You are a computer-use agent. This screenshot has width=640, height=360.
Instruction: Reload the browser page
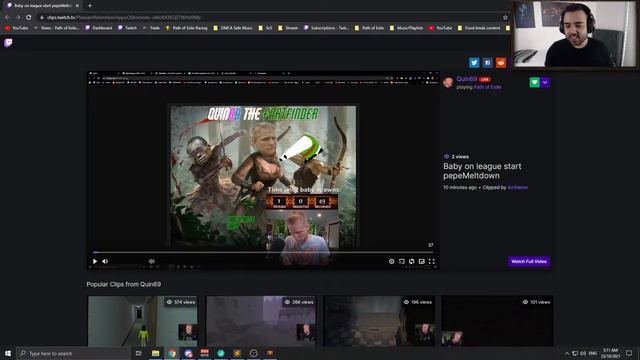[x=29, y=18]
